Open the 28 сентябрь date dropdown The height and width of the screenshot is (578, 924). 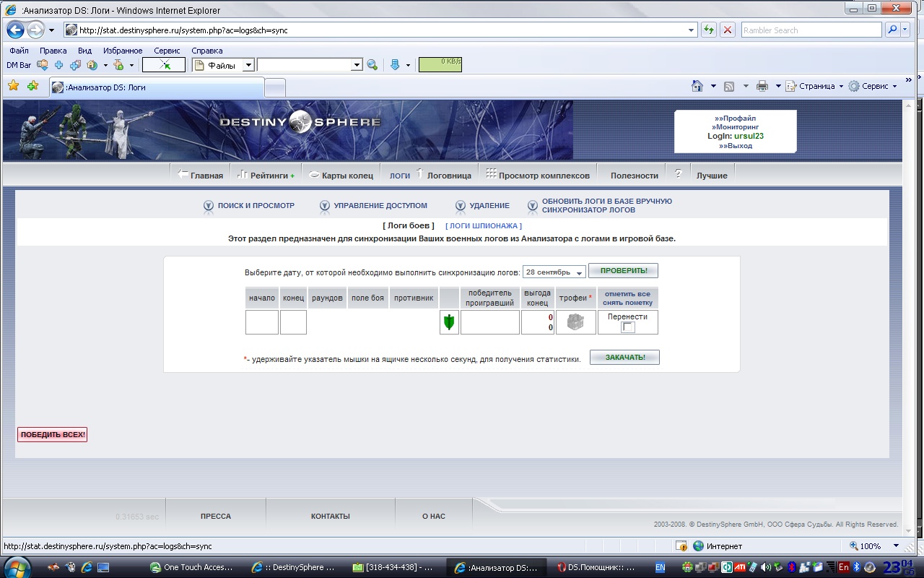click(554, 272)
